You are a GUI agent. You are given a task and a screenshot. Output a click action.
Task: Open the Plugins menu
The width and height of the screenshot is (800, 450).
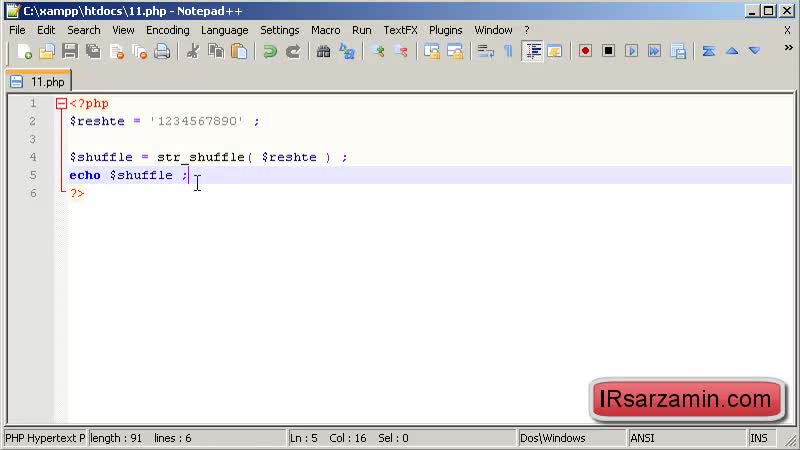[445, 30]
